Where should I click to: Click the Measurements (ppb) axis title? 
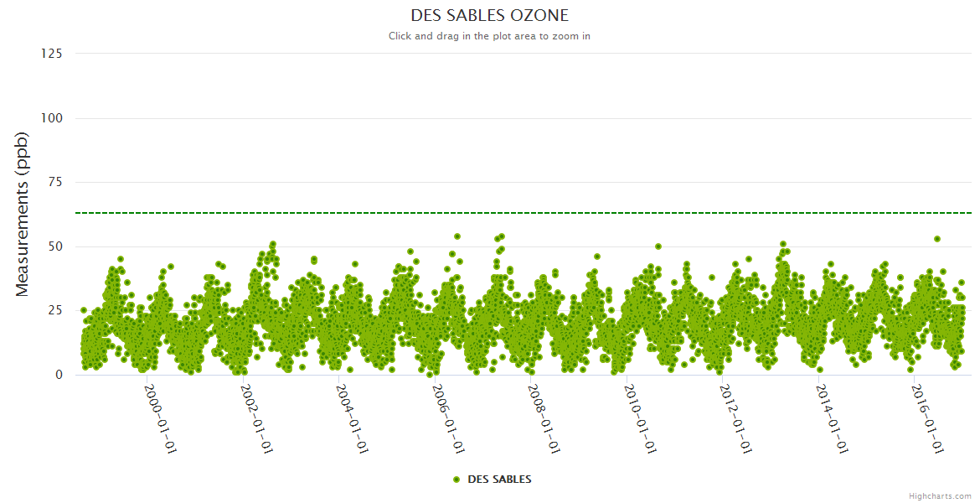point(23,214)
